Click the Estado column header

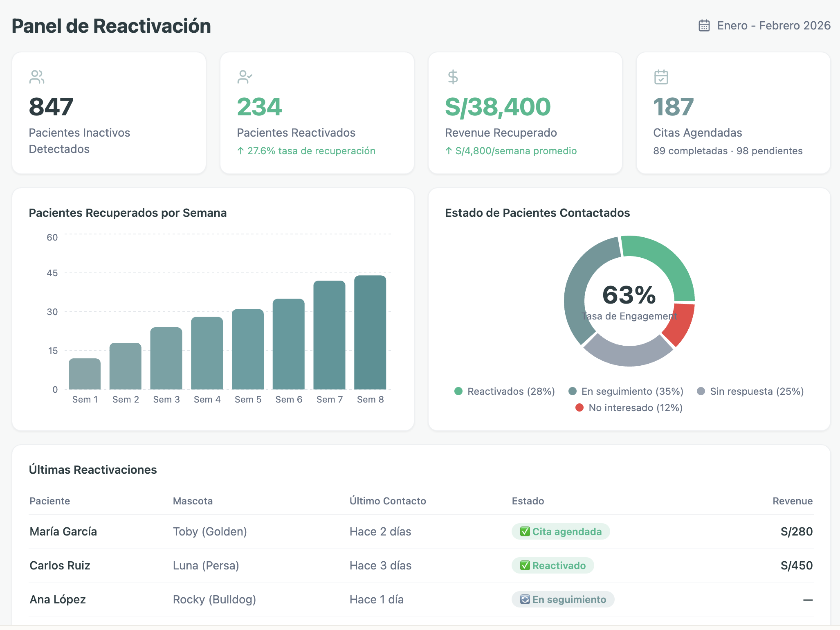[x=528, y=501]
